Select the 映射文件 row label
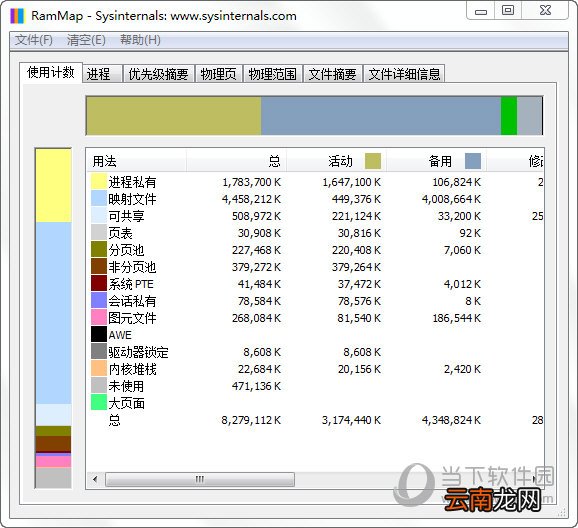This screenshot has width=578, height=528. click(x=132, y=199)
